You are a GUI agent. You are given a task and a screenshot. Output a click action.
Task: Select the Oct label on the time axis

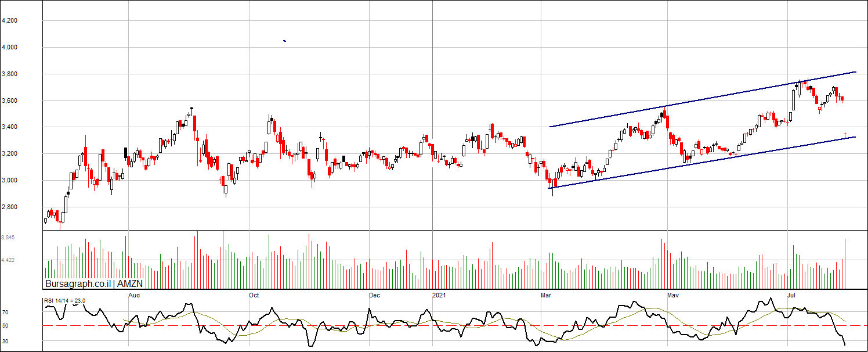tap(254, 295)
